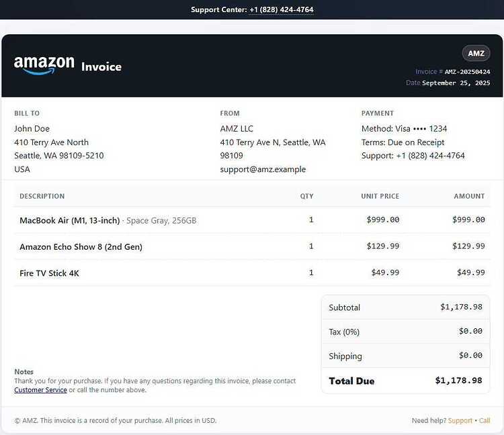Click the QTY column header
The image size is (504, 435).
click(x=306, y=196)
